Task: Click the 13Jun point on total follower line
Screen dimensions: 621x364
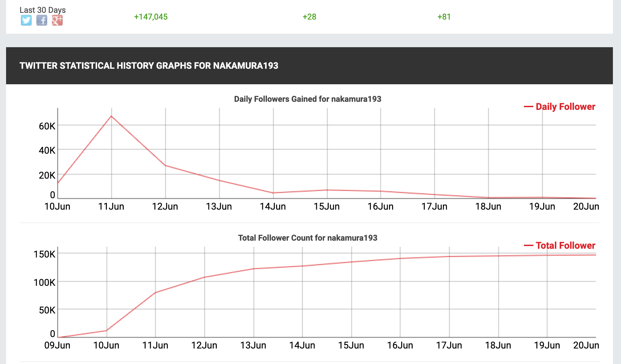Action: tap(254, 269)
